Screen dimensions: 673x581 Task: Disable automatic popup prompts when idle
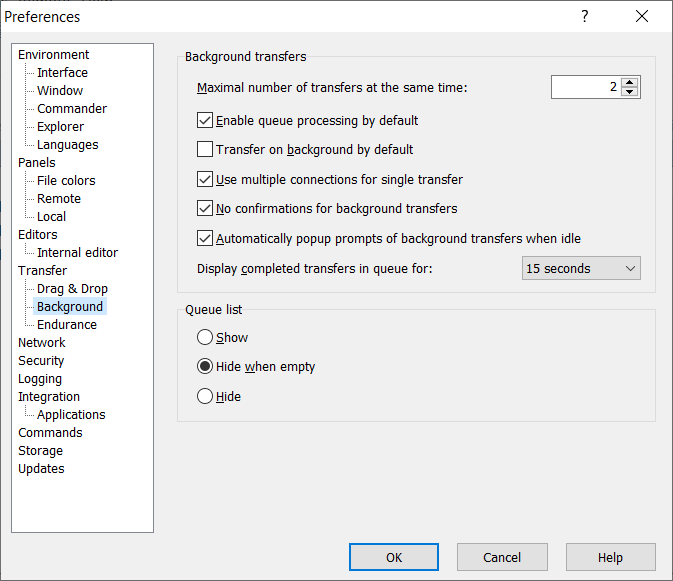coord(206,239)
